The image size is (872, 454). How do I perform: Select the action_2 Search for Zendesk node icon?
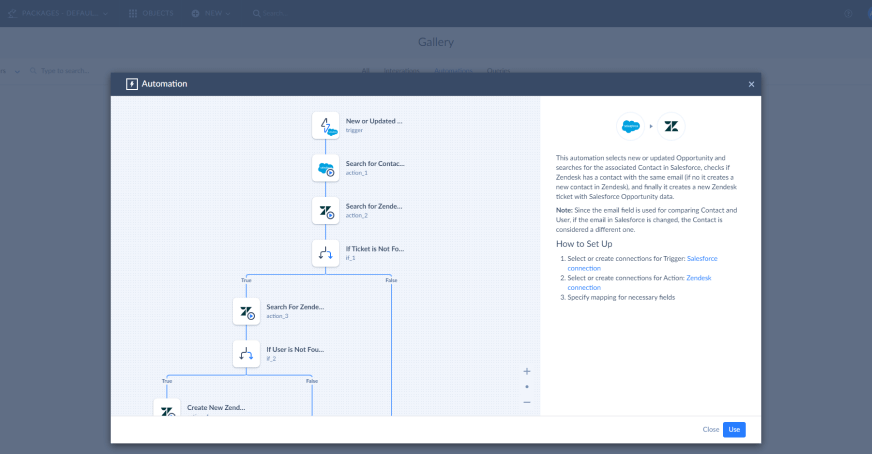click(325, 211)
